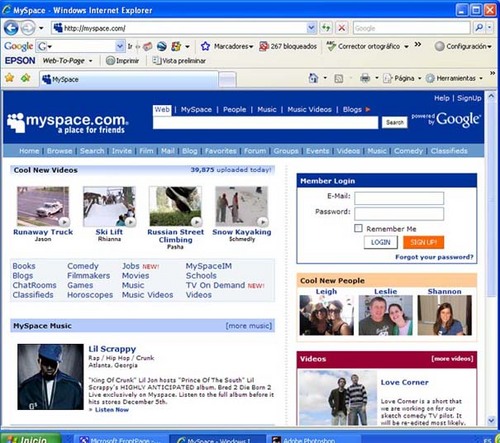Image resolution: width=500 pixels, height=443 pixels.
Task: Open Forum in the navigation bar
Action: pos(255,151)
